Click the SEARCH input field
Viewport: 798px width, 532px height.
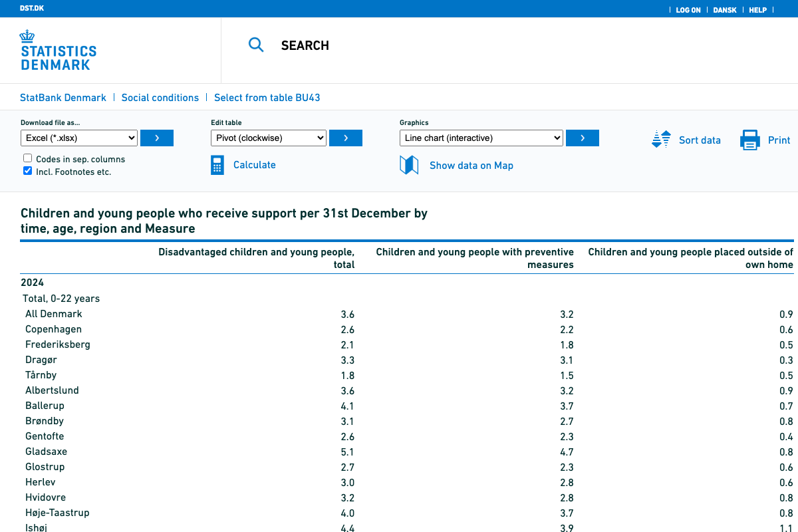(x=399, y=45)
